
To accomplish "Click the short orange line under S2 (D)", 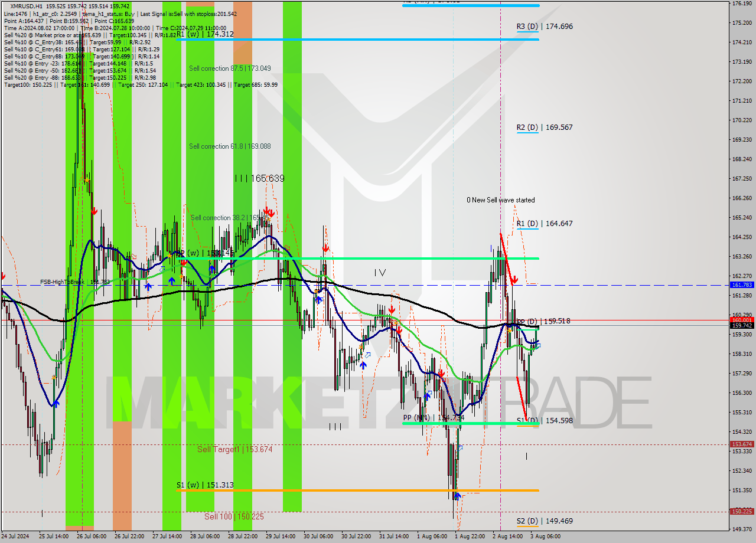I will tap(527, 526).
